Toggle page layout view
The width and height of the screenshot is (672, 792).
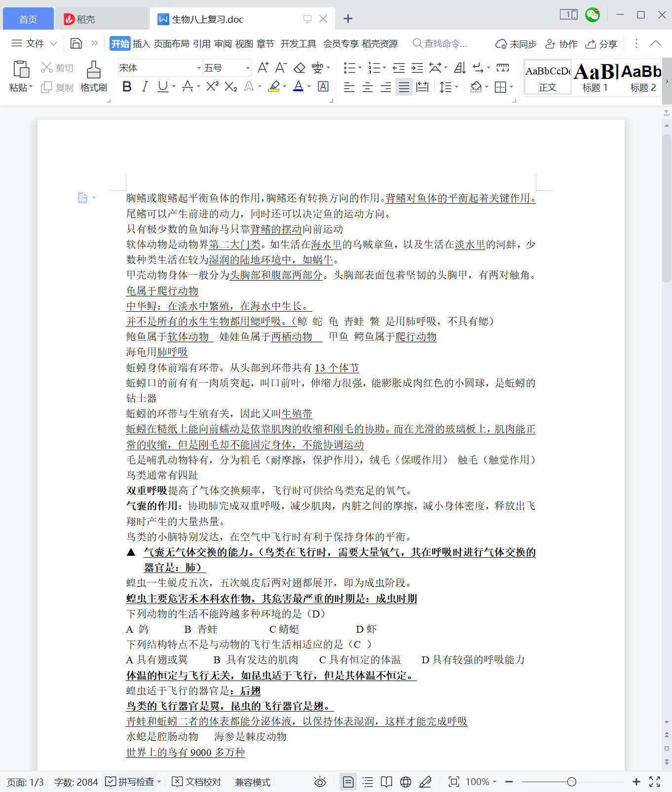[348, 782]
